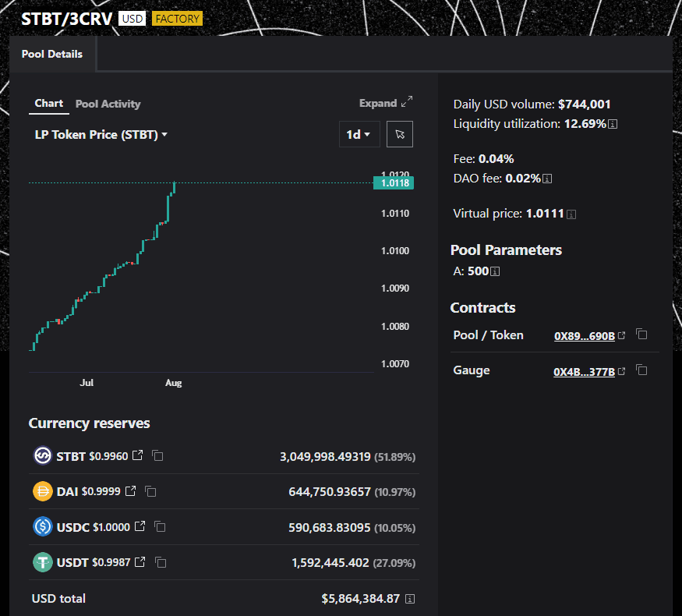Click the DAI token logo
The height and width of the screenshot is (616, 682).
pos(43,491)
